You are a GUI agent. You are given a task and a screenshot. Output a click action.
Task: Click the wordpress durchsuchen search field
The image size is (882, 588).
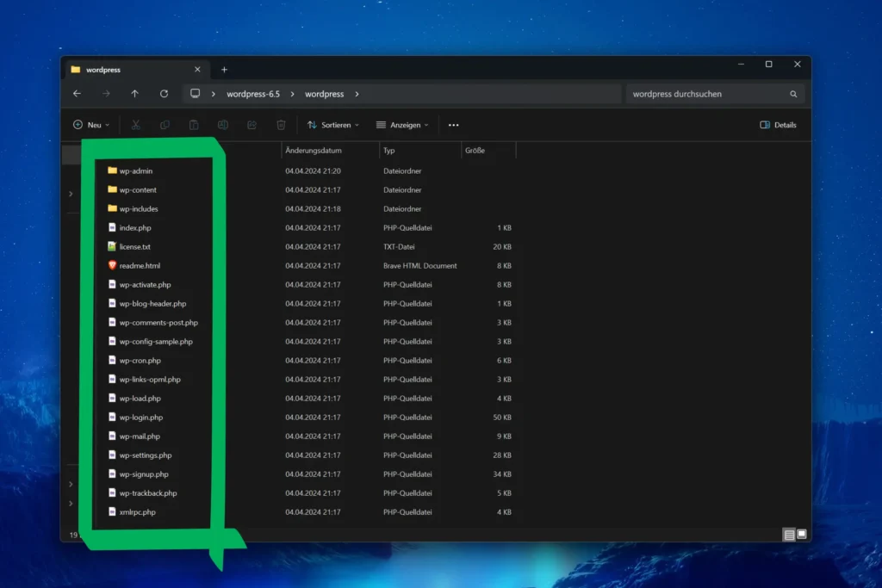tap(706, 94)
